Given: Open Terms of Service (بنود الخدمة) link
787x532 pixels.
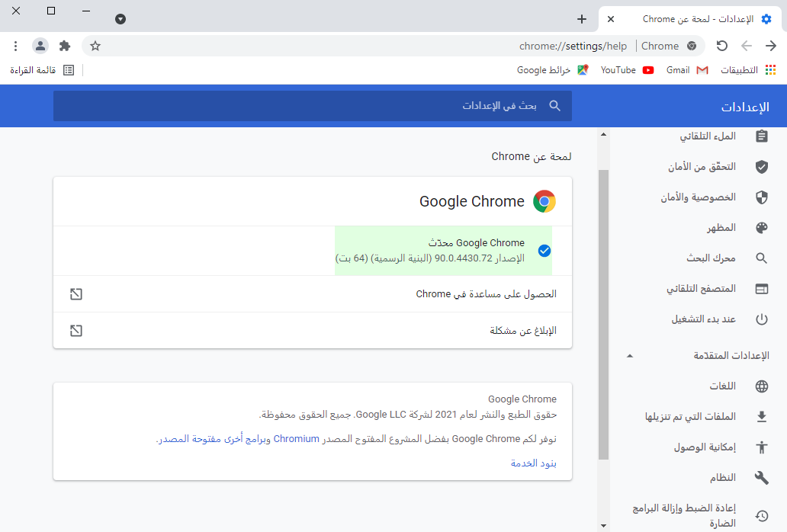Looking at the screenshot, I should 534,463.
